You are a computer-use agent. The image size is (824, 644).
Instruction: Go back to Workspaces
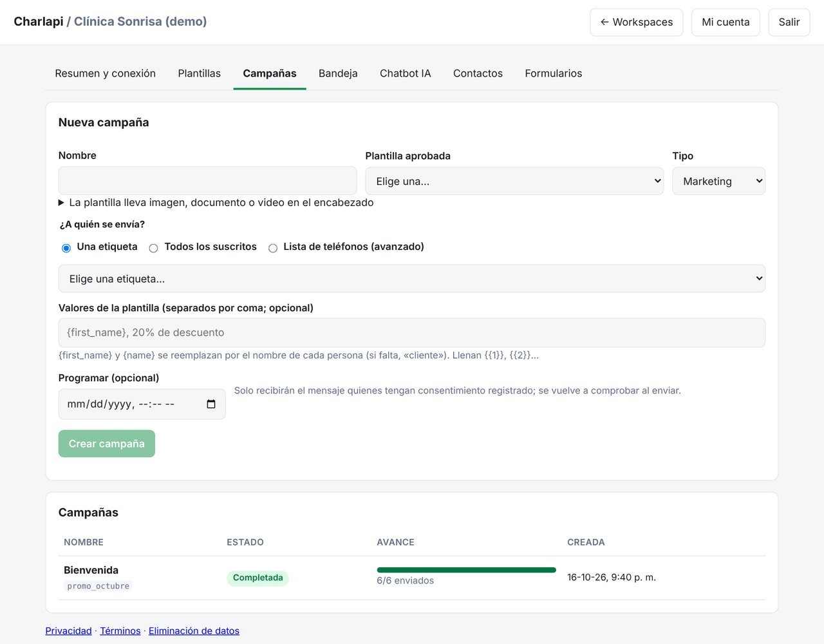tap(636, 22)
